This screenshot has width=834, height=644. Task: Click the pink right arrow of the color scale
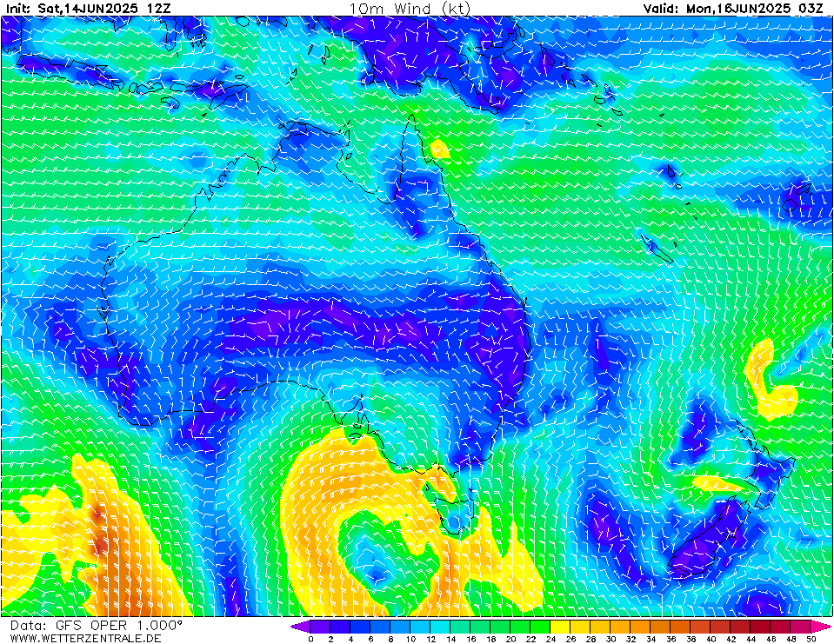coord(820,627)
